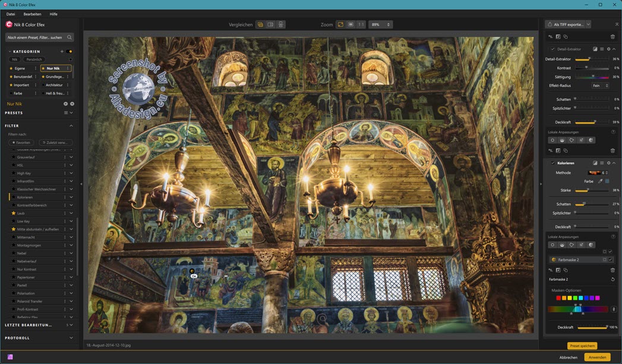Collapse the Kolorieren filter chevron

(614, 163)
